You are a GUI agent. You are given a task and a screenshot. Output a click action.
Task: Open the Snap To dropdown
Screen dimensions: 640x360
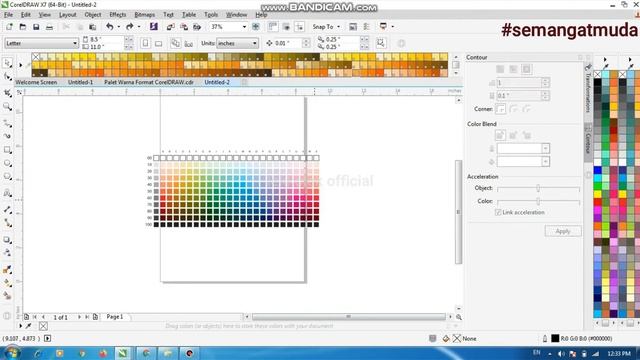(x=326, y=27)
